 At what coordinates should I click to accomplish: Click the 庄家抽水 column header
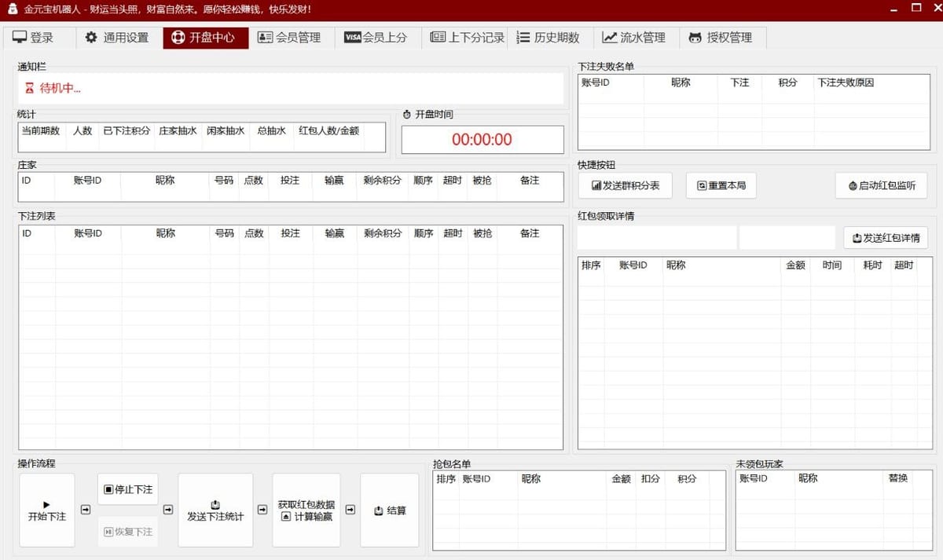[x=178, y=131]
